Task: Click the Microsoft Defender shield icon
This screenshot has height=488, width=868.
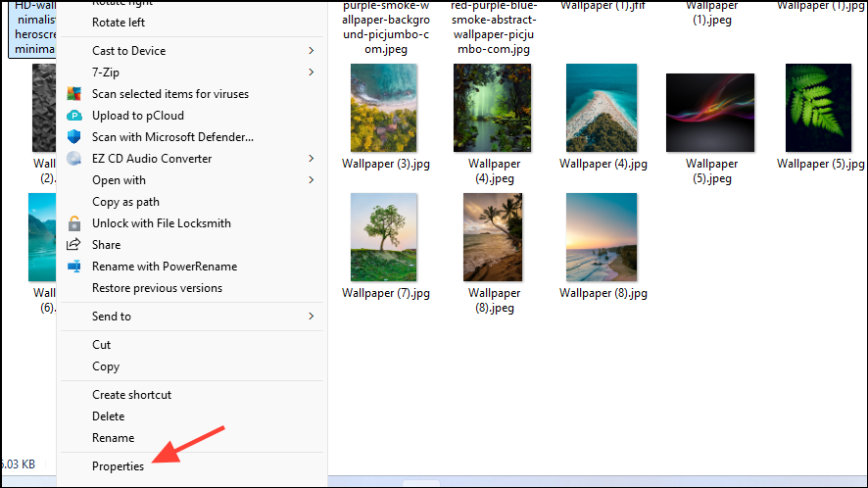Action: click(73, 137)
